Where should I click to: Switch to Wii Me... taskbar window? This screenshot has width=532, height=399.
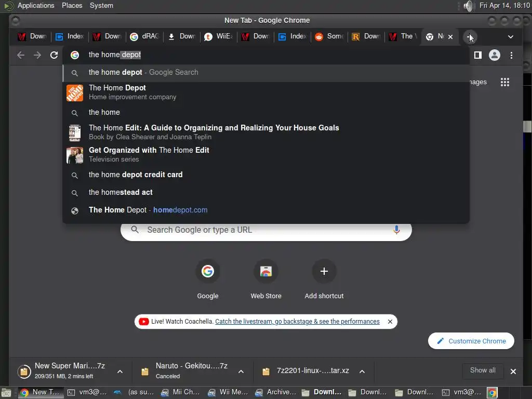pos(229,393)
